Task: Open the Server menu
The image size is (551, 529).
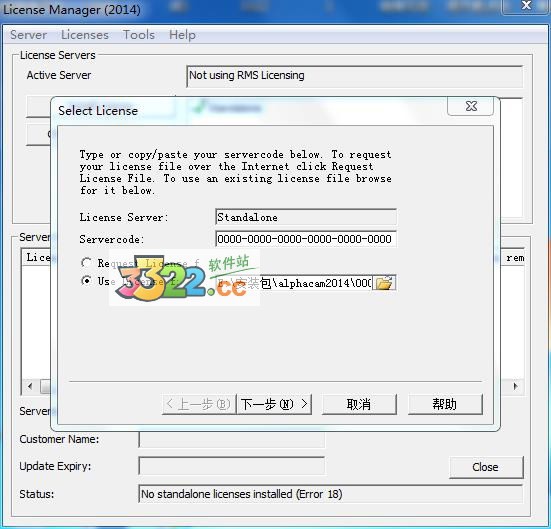Action: pos(28,35)
